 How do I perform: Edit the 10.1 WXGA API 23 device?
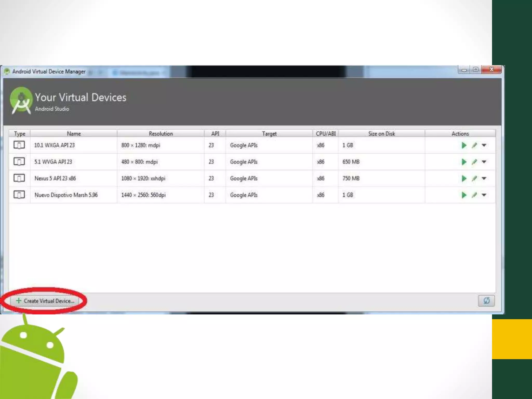click(474, 145)
